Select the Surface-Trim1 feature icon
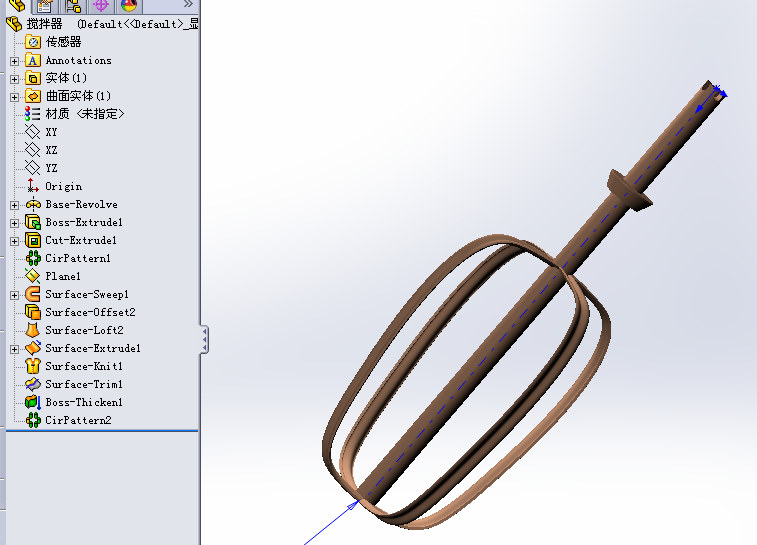The image size is (757, 545). (x=33, y=384)
